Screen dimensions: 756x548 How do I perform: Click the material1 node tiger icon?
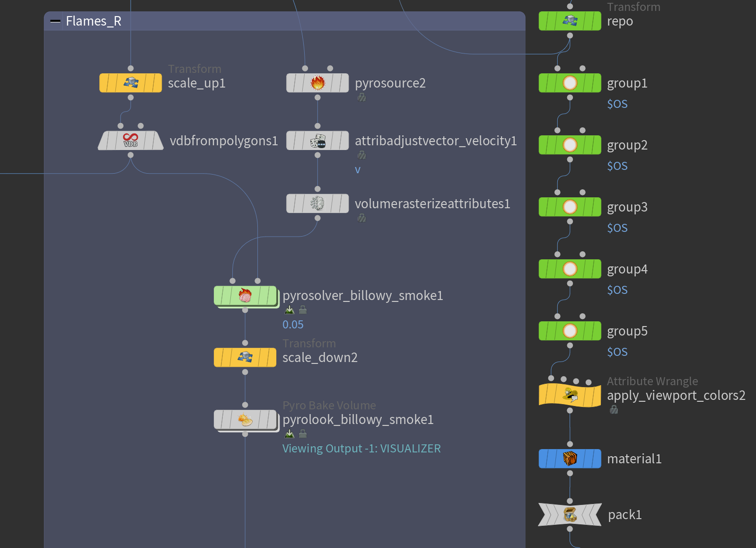coord(570,459)
